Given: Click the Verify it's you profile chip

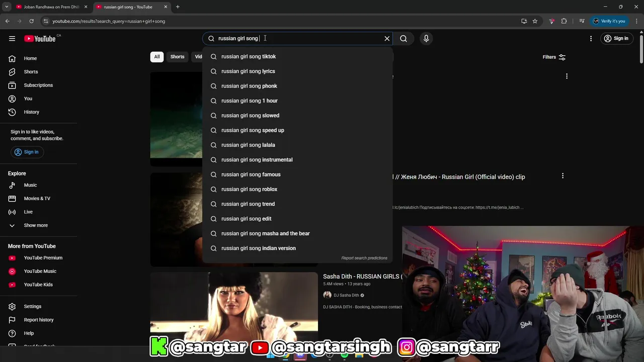Looking at the screenshot, I should (609, 21).
